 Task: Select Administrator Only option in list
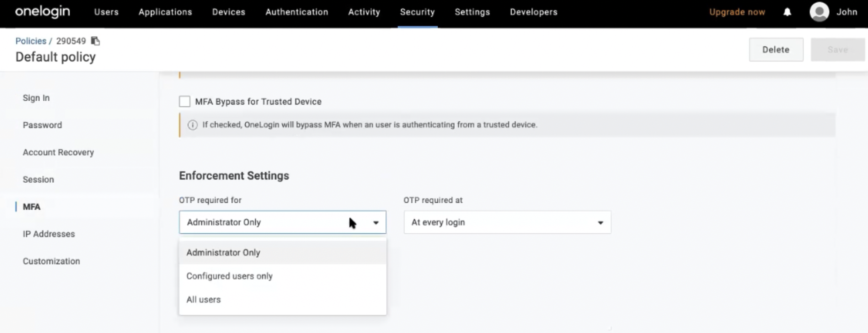283,252
